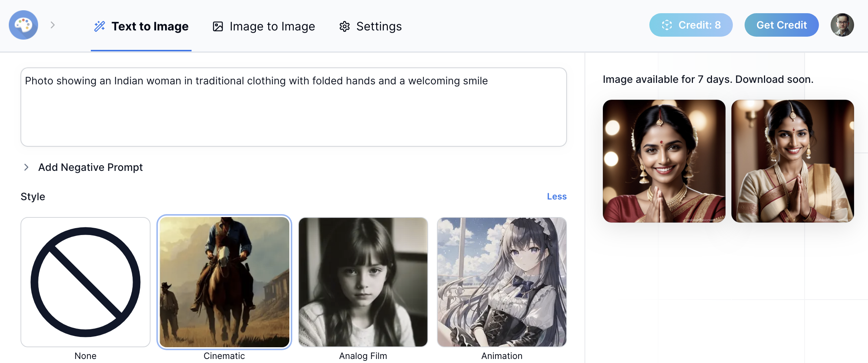Expand the Add Negative Prompt section

point(83,167)
